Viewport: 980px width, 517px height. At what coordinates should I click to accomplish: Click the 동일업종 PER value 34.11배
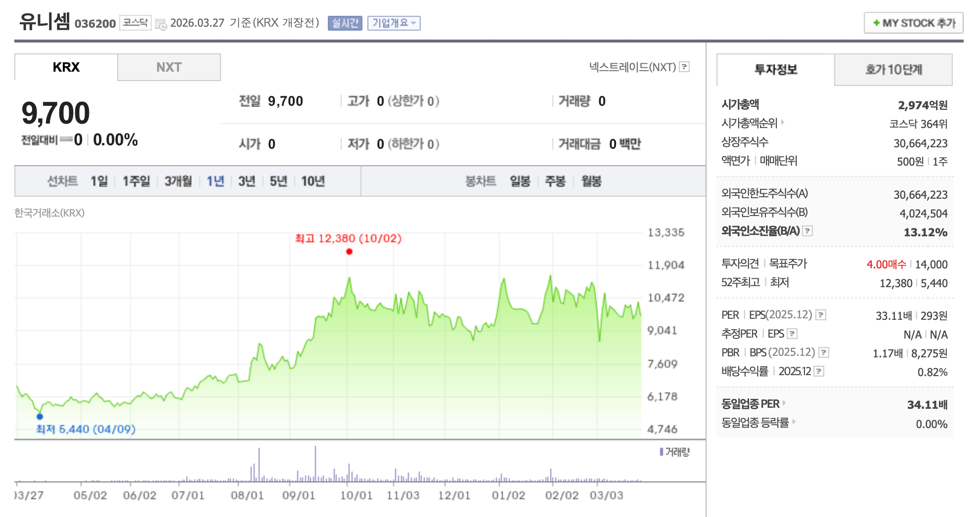coord(927,405)
